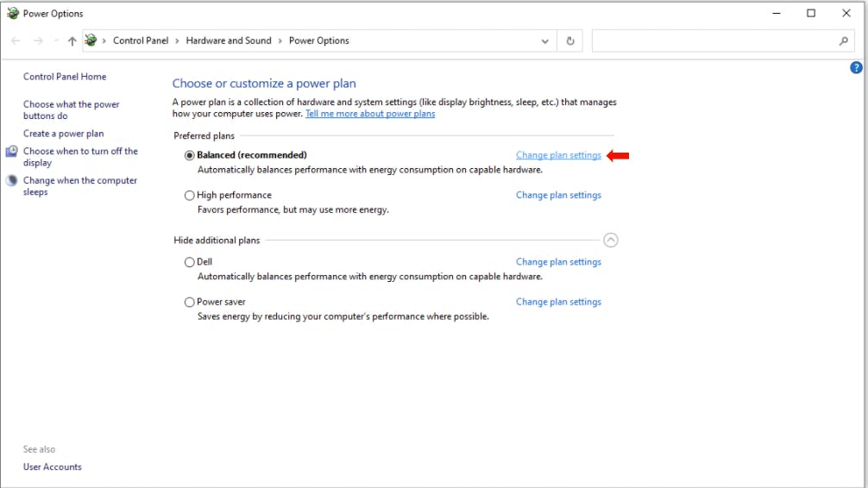The width and height of the screenshot is (868, 488).
Task: Open Create a power plan
Action: pos(64,134)
